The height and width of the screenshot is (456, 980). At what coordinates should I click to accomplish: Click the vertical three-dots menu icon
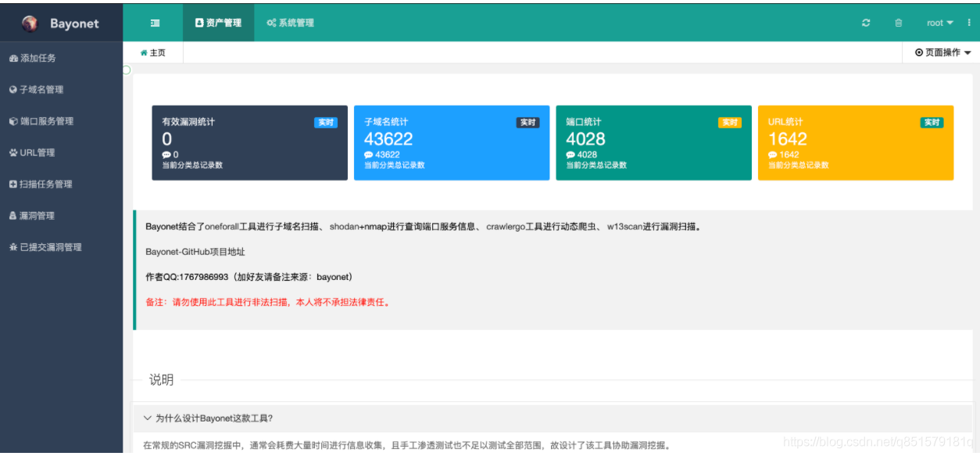[969, 23]
